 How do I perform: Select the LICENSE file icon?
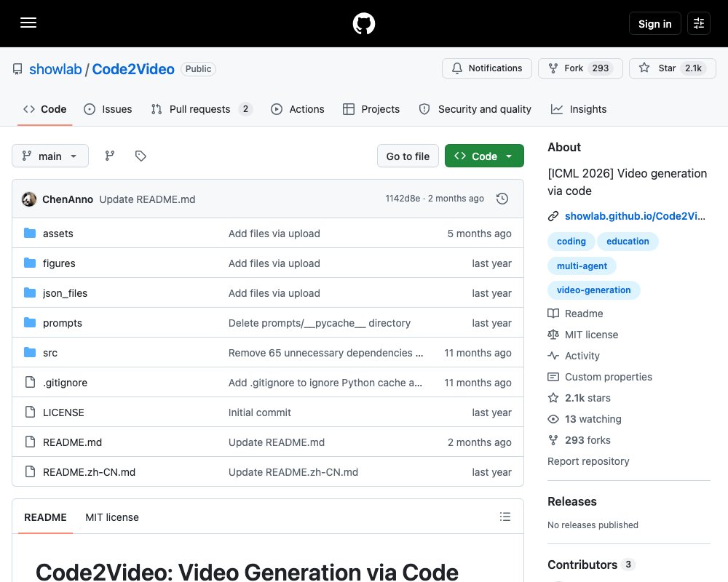coord(30,412)
